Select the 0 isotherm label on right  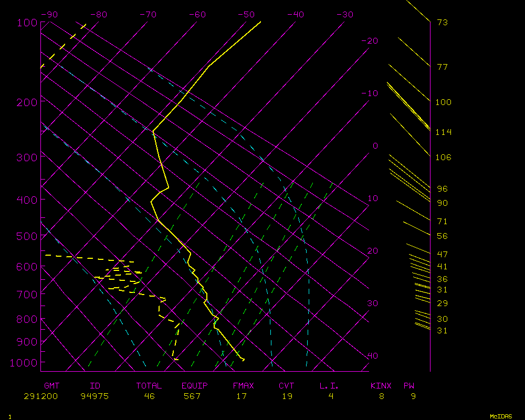point(375,146)
